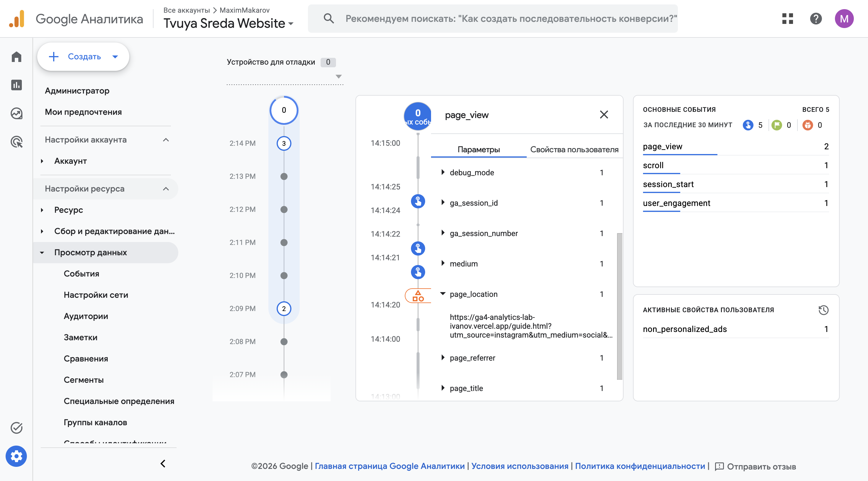Screen dimensions: 868x481
Task: Click the search magnifier icon
Action: point(329,19)
